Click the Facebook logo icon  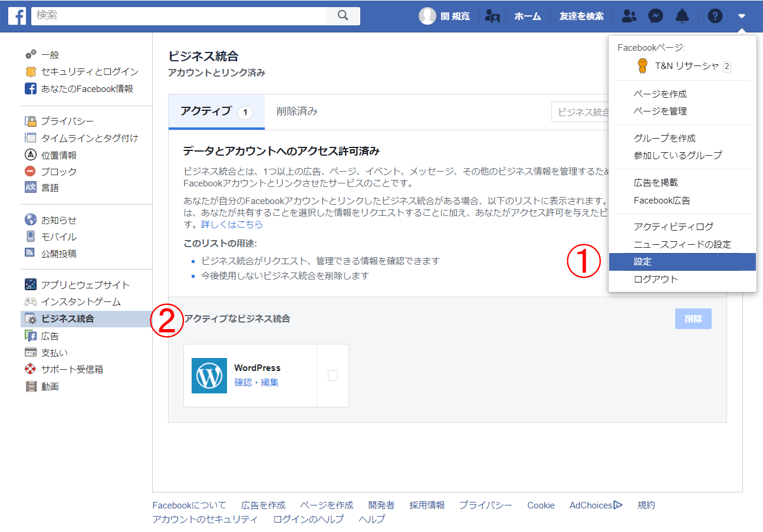(x=17, y=16)
